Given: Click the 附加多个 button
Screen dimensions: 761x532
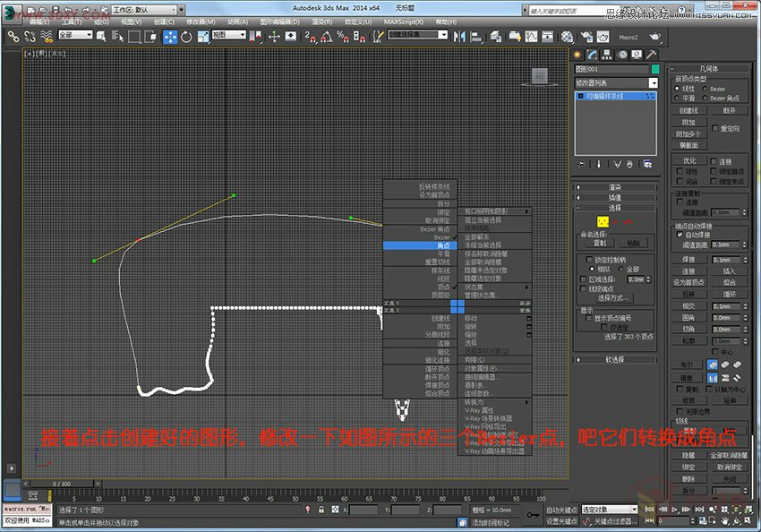Looking at the screenshot, I should point(688,134).
